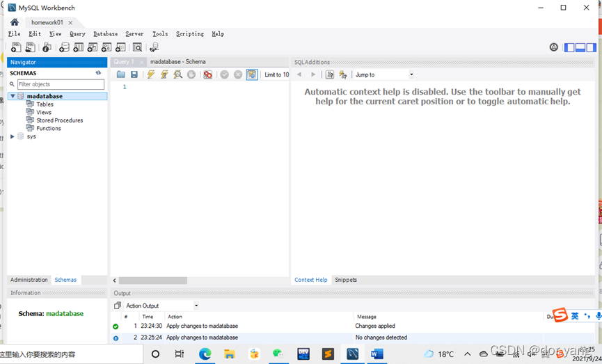Toggle continue-on-error execution mode
Viewport: 602px width, 364px height.
(207, 74)
